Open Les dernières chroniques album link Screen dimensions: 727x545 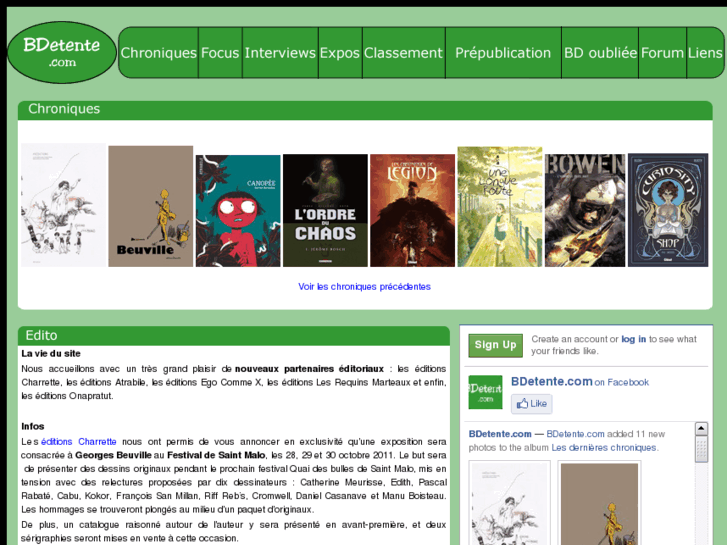pyautogui.click(x=603, y=448)
